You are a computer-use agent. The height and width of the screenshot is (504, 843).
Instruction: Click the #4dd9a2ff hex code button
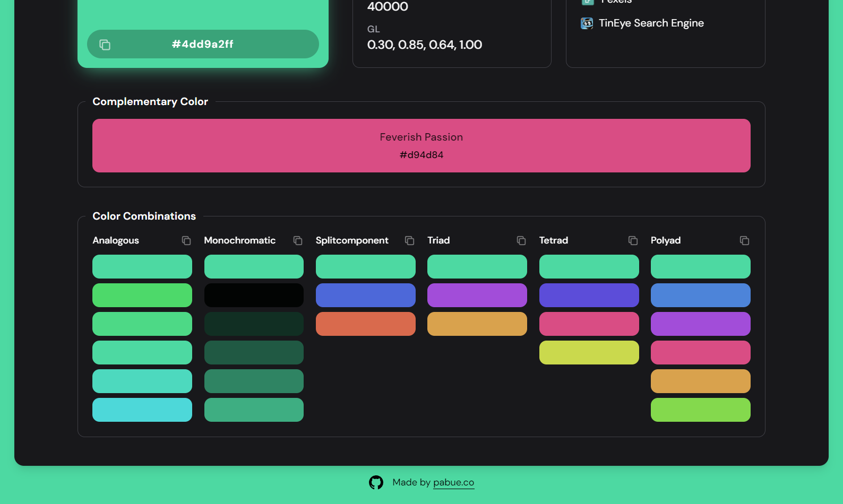(x=203, y=44)
